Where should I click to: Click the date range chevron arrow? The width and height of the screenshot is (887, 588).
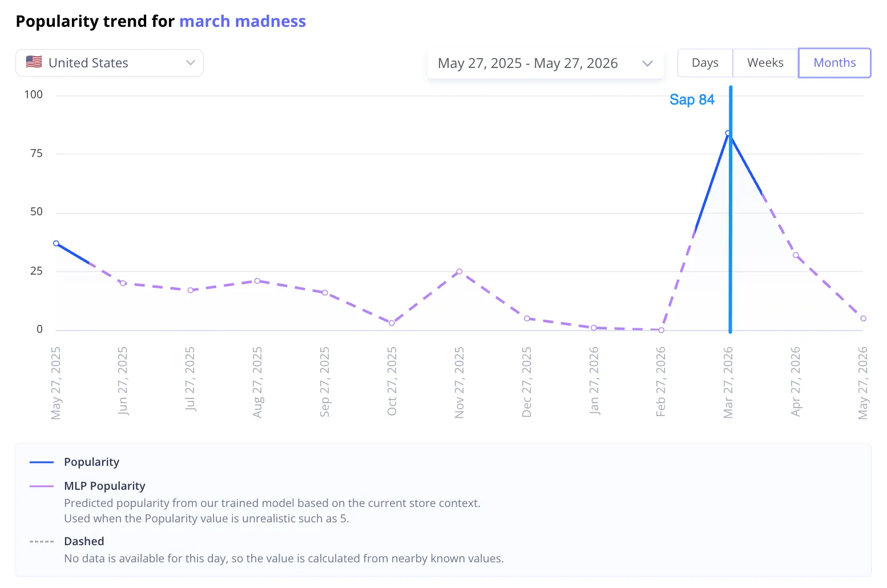[647, 63]
